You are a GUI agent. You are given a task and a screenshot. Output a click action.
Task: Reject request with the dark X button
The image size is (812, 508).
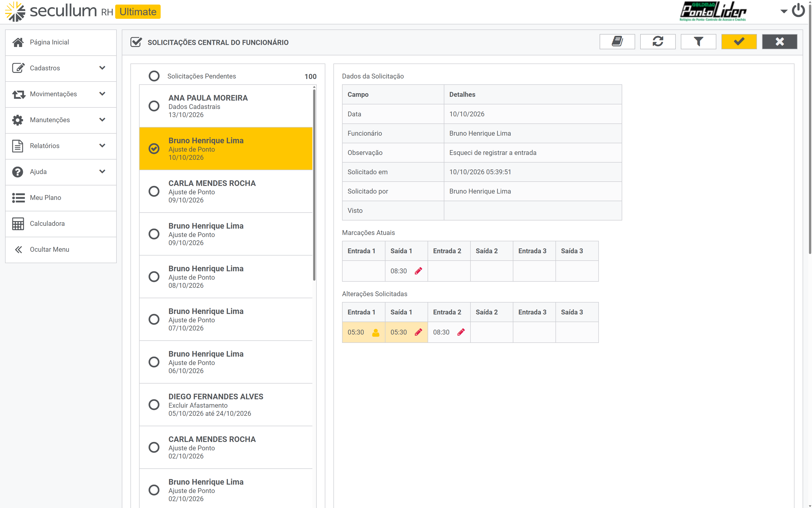[x=780, y=42]
